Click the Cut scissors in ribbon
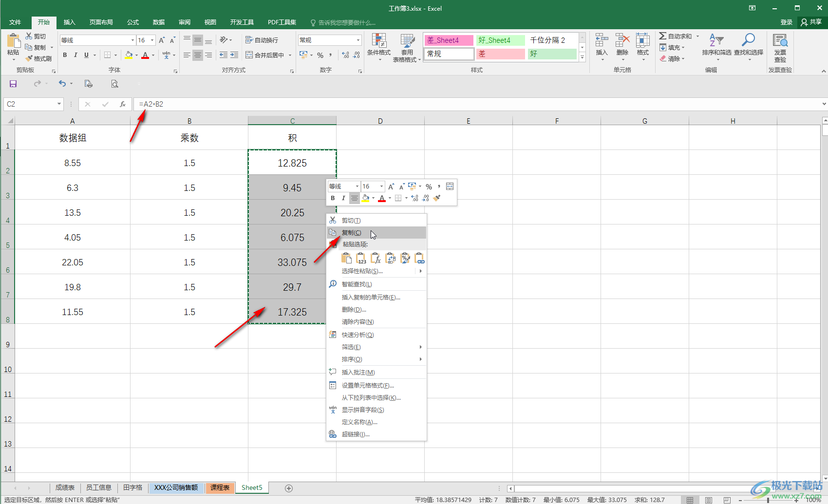This screenshot has width=828, height=504. click(29, 37)
